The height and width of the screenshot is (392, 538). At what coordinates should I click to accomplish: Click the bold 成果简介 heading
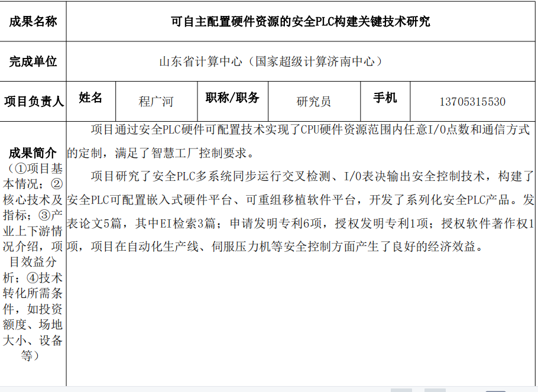point(33,153)
